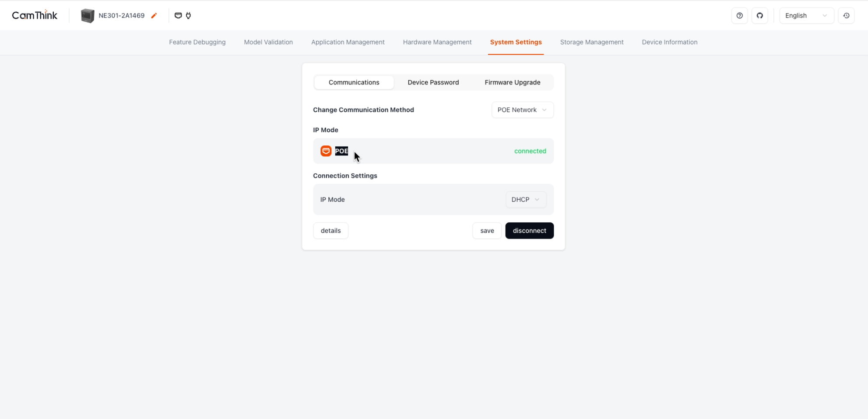Edit device name with the pencil icon

coord(154,16)
